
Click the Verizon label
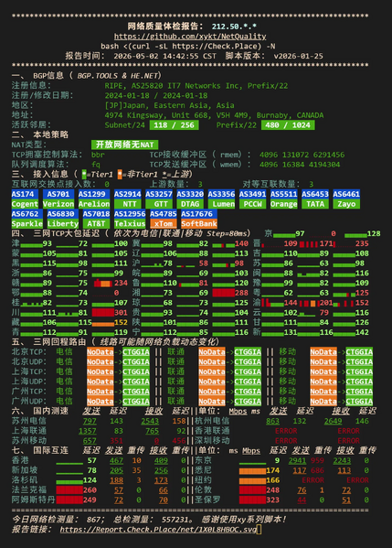click(58, 204)
